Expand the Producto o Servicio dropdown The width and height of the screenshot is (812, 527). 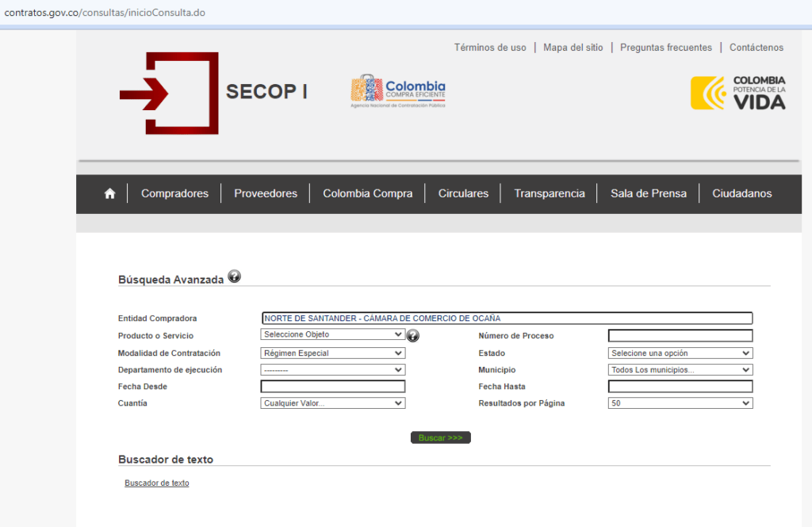[333, 334]
